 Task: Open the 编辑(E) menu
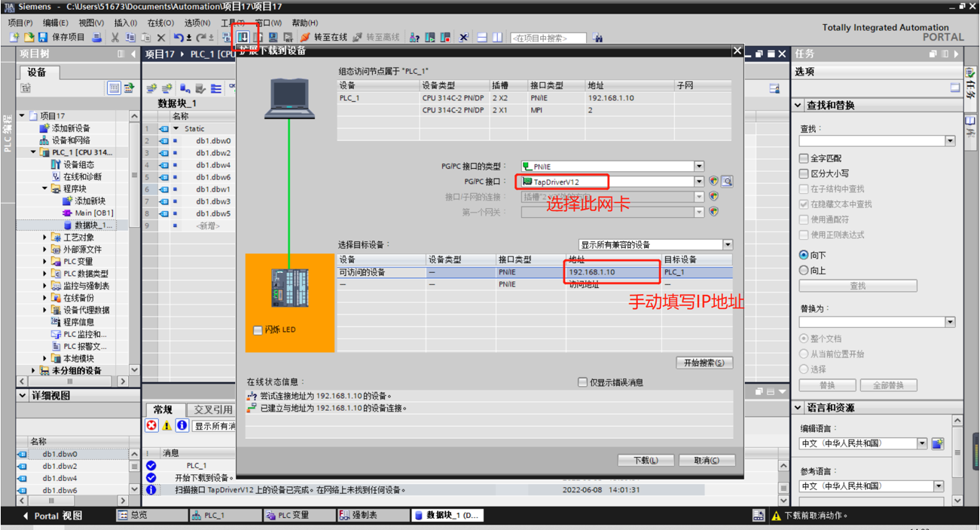(55, 23)
